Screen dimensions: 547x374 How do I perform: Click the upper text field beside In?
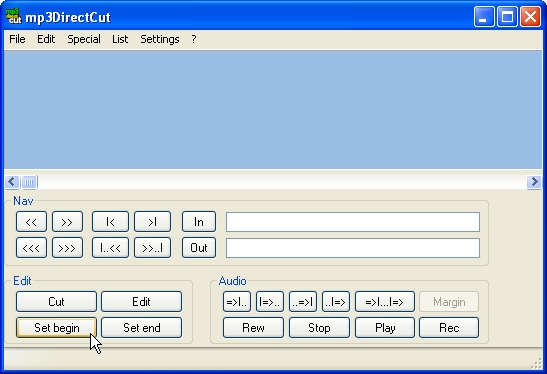point(353,222)
